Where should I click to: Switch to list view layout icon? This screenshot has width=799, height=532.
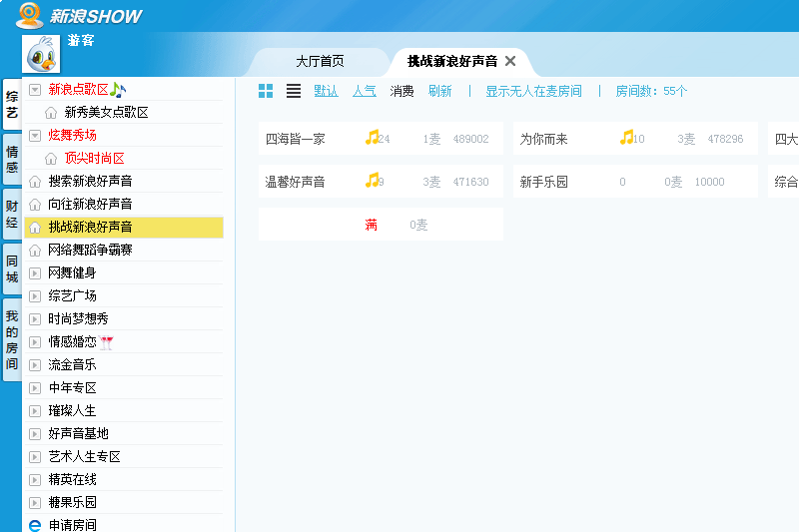[294, 91]
